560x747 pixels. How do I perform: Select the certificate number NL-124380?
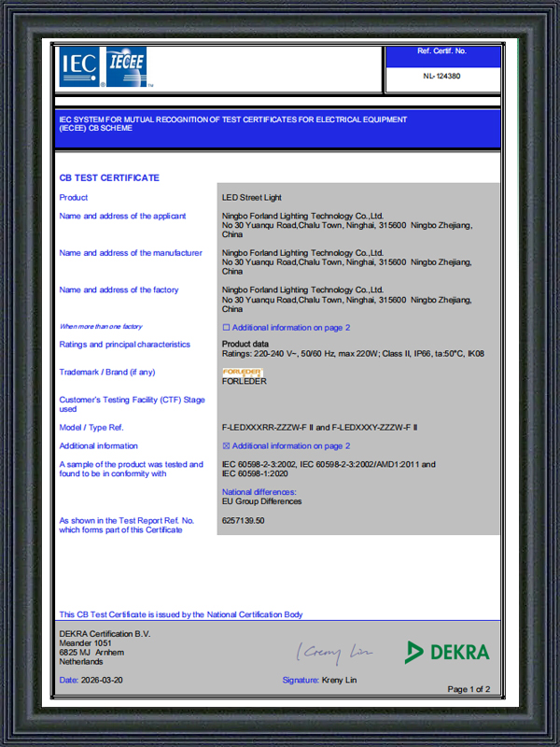pyautogui.click(x=441, y=76)
